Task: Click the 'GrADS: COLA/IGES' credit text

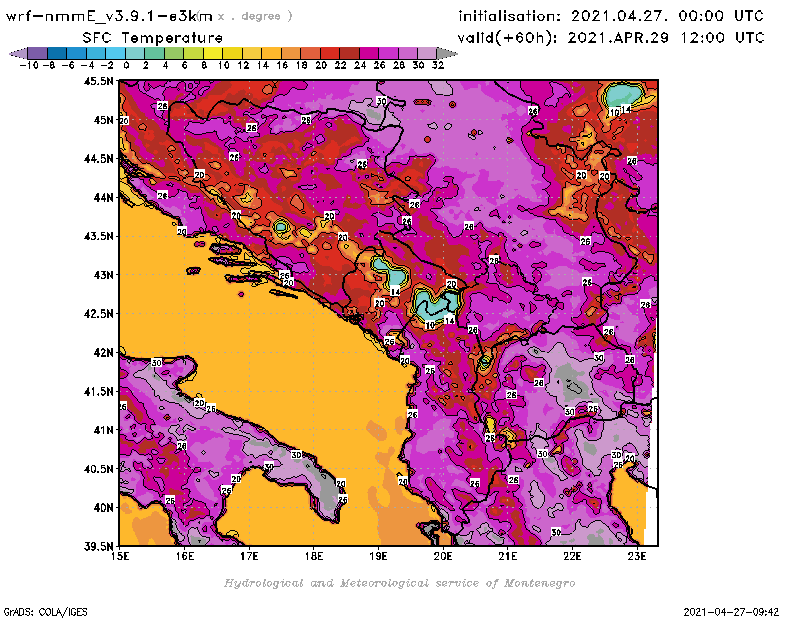Action: [46, 612]
